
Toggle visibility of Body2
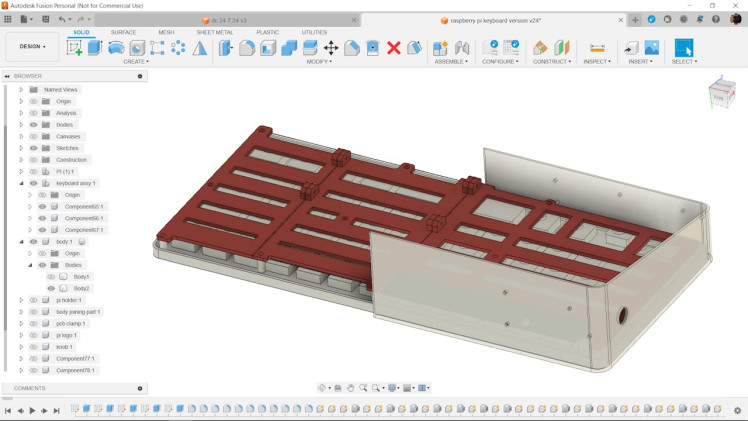(x=50, y=288)
